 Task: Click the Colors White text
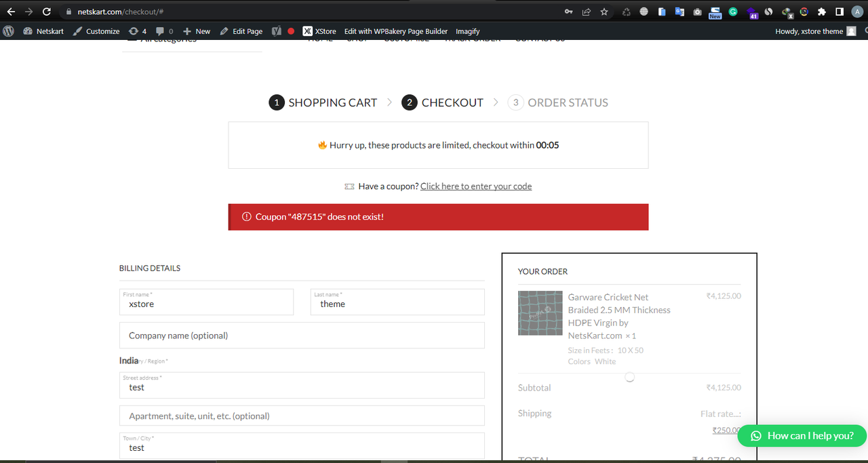[592, 361]
